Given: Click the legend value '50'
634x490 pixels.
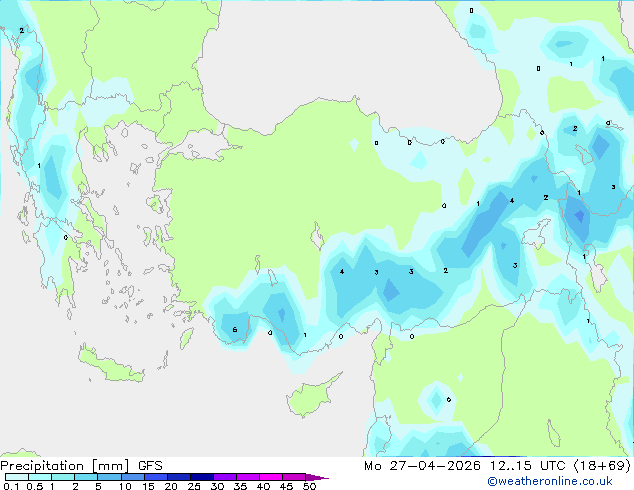Looking at the screenshot, I should tap(309, 486).
